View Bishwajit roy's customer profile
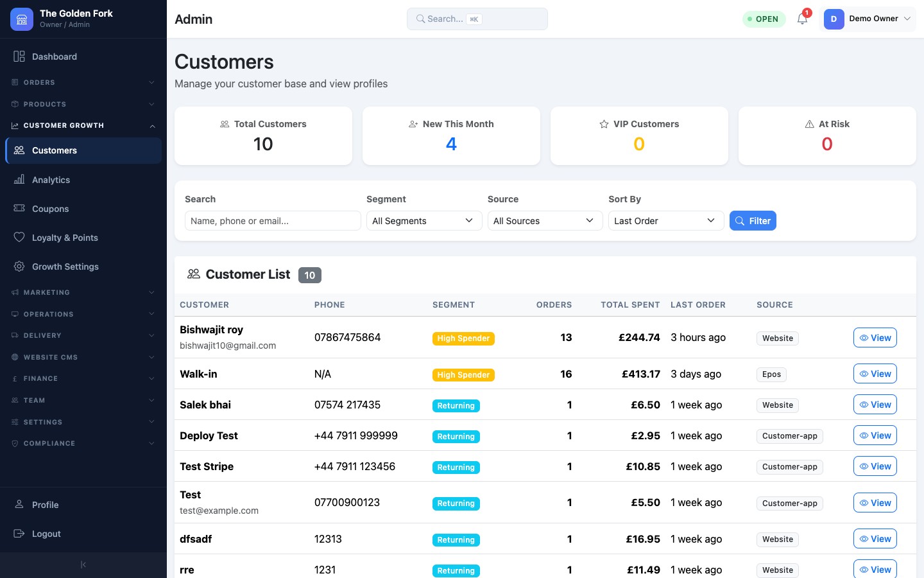The height and width of the screenshot is (578, 924). [x=875, y=337]
